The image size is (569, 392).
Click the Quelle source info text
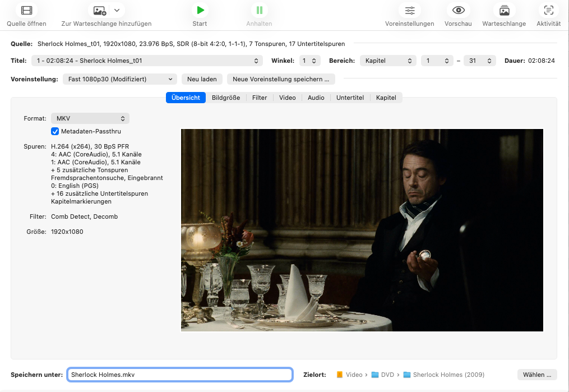point(191,44)
